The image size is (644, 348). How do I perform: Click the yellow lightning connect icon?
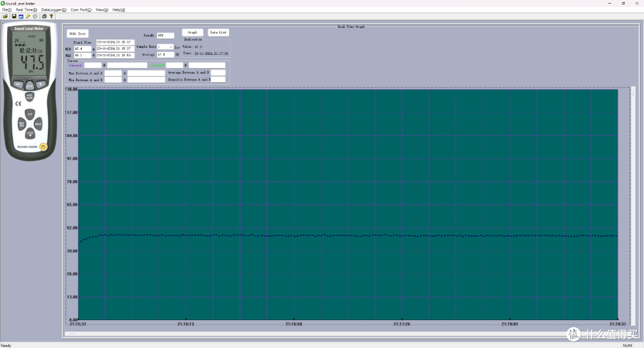pyautogui.click(x=29, y=17)
